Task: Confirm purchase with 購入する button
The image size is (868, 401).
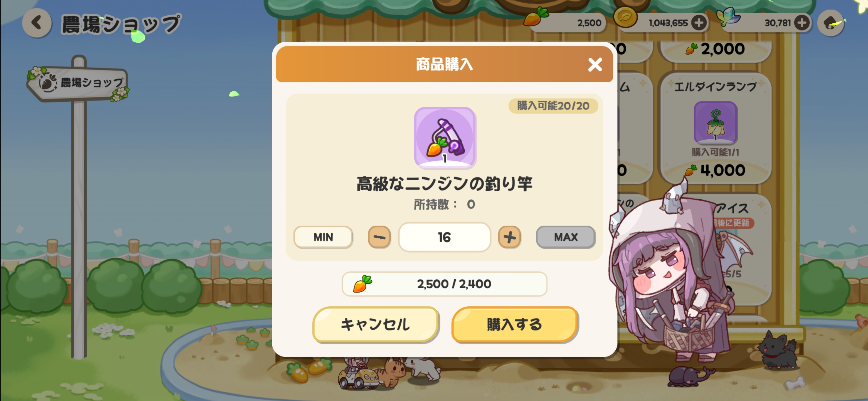Action: (514, 324)
